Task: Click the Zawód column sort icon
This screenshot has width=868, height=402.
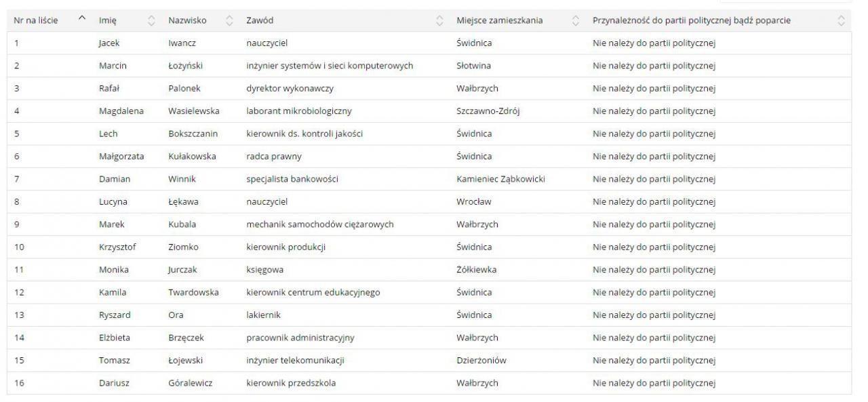Action: tap(439, 21)
